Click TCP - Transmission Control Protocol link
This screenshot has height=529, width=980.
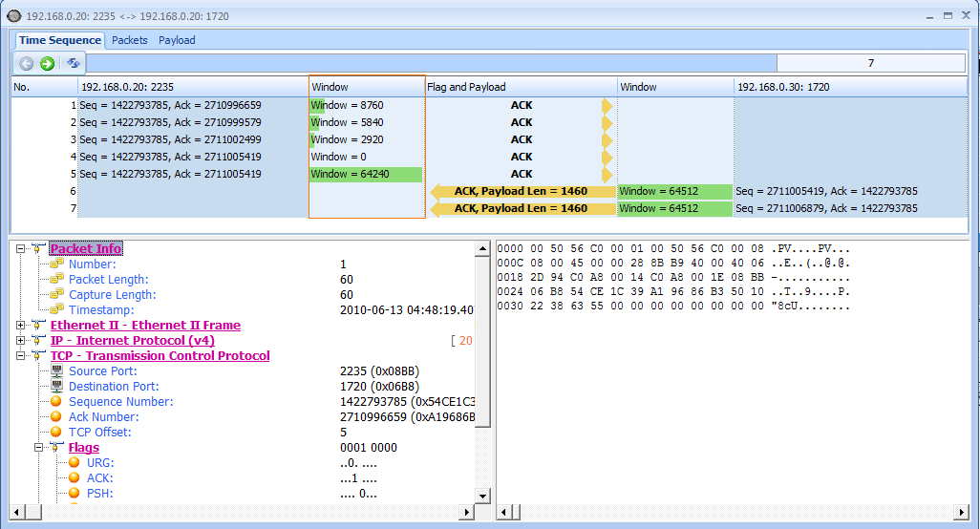[x=160, y=355]
